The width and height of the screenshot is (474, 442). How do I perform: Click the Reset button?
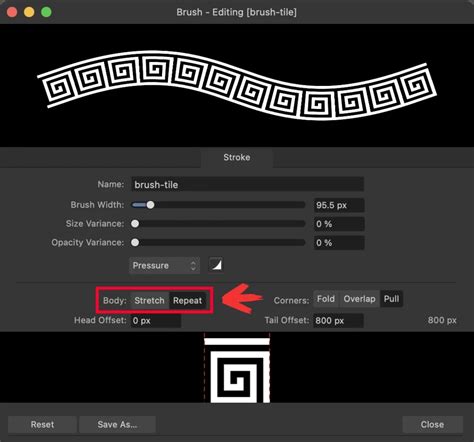point(42,424)
